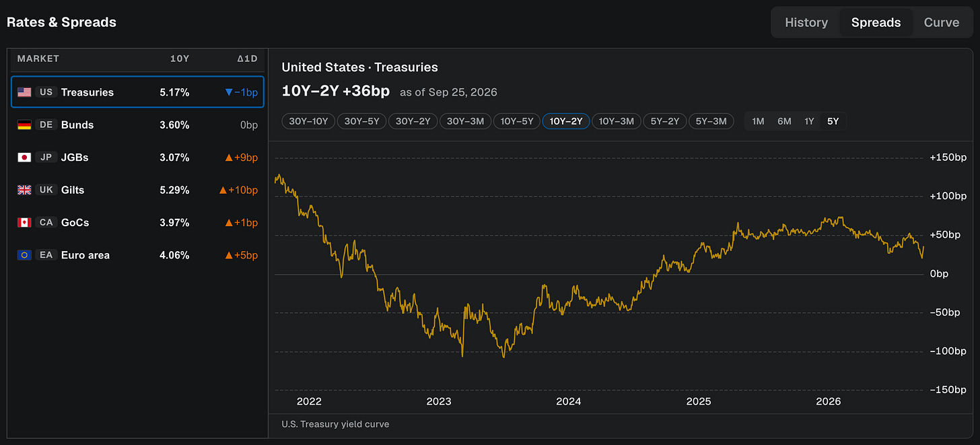Click the +5bp Euro area change

(x=241, y=255)
